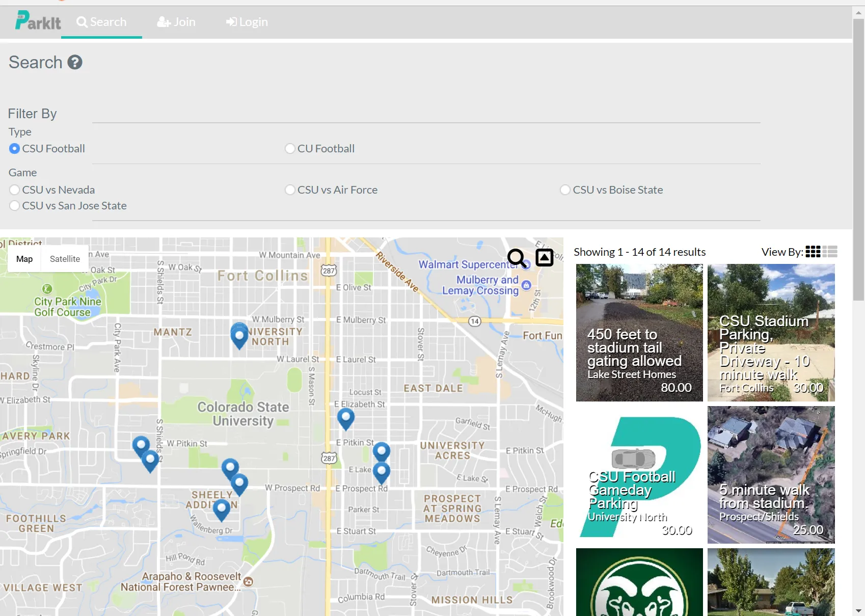Open the 450 feet to stadium listing

click(639, 333)
